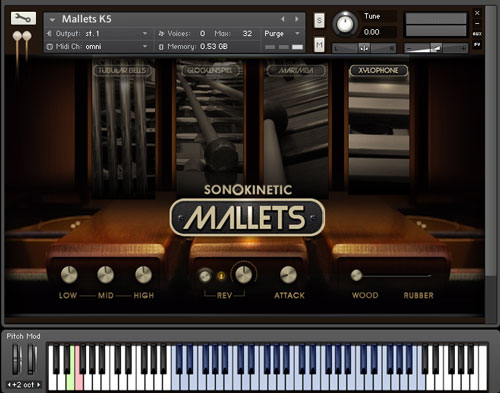Image resolution: width=500 pixels, height=393 pixels.
Task: Open instrument edit mode with wrench icon
Action: coord(23,18)
